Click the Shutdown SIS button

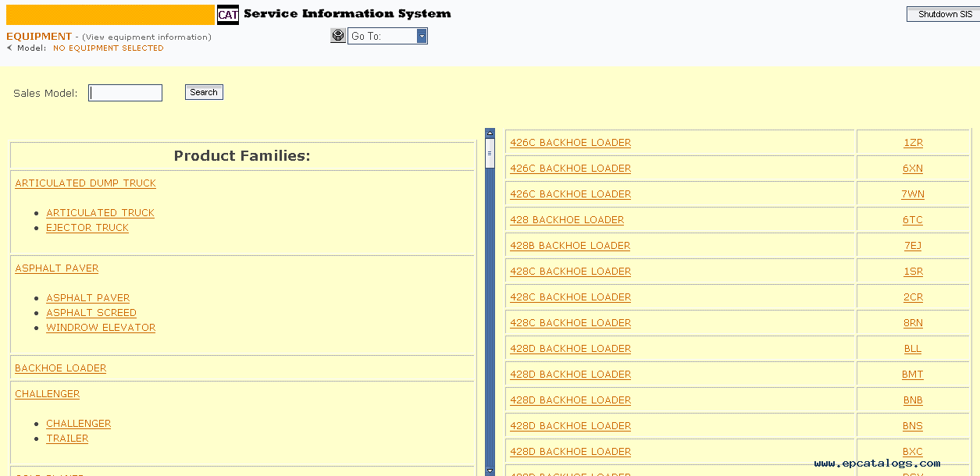tap(943, 15)
